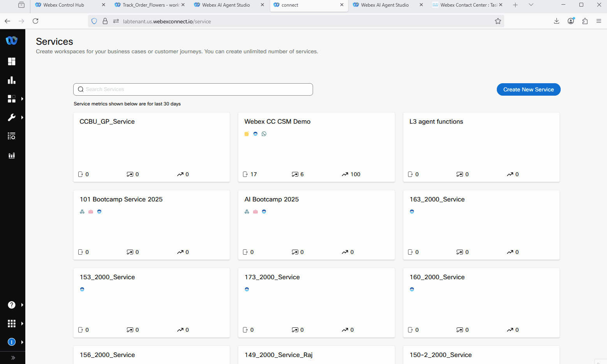This screenshot has width=607, height=364.
Task: Open the 163_2000_Service card
Action: point(437,199)
